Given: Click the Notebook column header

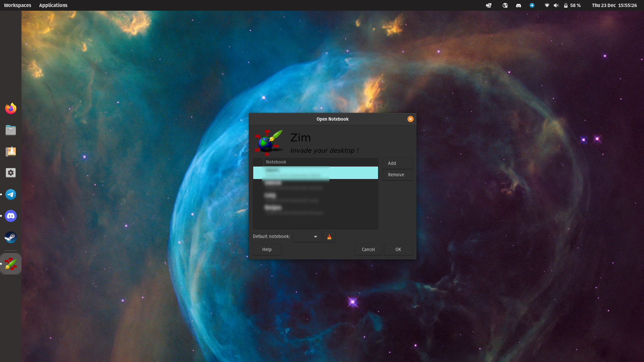Looking at the screenshot, I should click(320, 162).
